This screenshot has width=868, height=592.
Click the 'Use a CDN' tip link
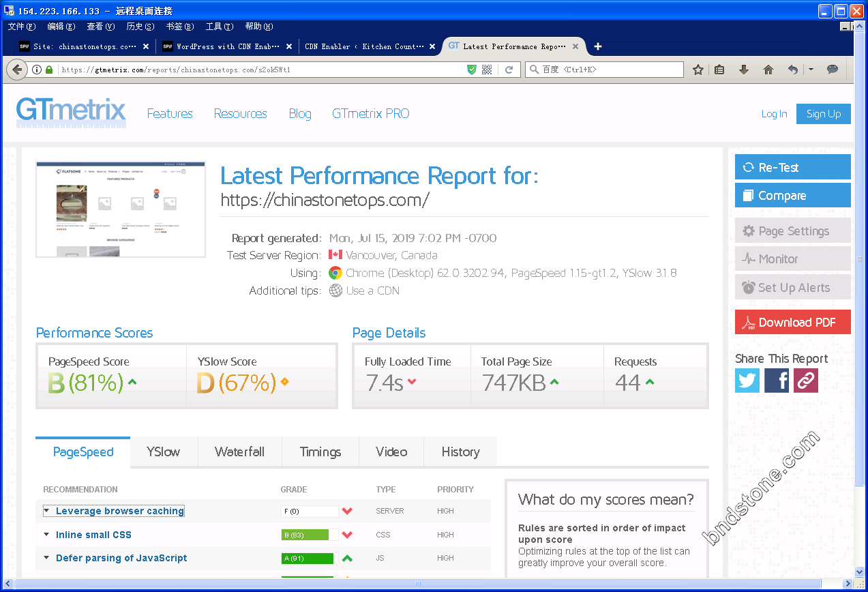point(372,291)
